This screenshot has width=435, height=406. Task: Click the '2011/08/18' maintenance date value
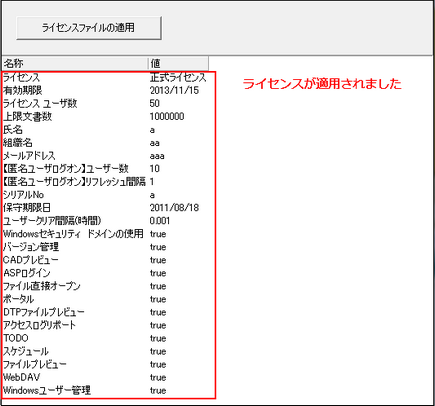[174, 208]
